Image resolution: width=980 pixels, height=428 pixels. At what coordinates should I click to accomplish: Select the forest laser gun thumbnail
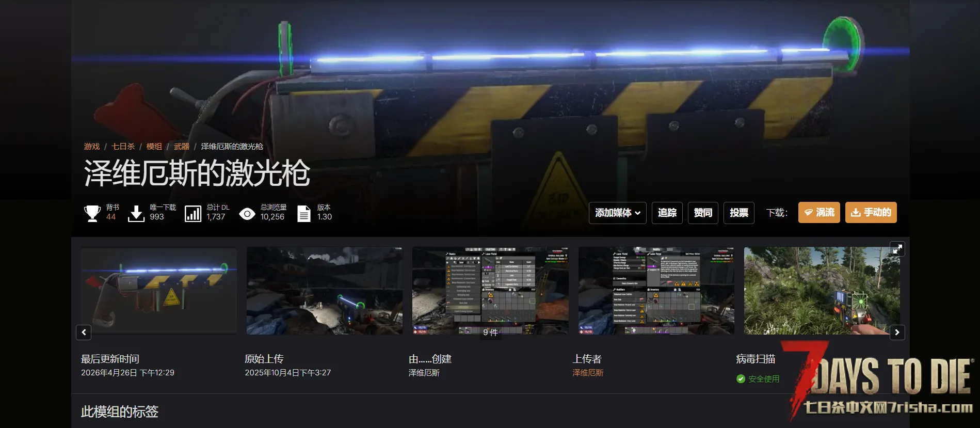point(822,291)
